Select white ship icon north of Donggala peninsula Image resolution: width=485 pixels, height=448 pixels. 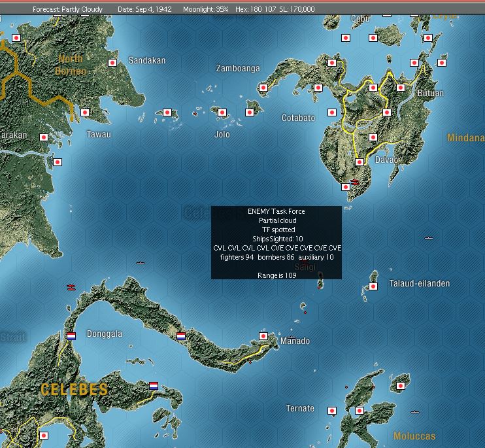point(141,263)
